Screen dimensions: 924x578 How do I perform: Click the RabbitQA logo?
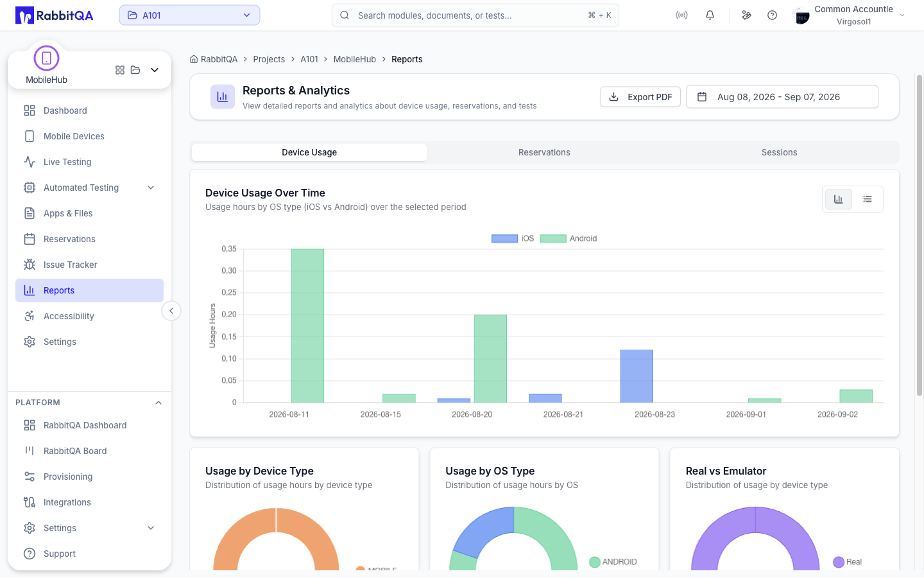pos(55,15)
